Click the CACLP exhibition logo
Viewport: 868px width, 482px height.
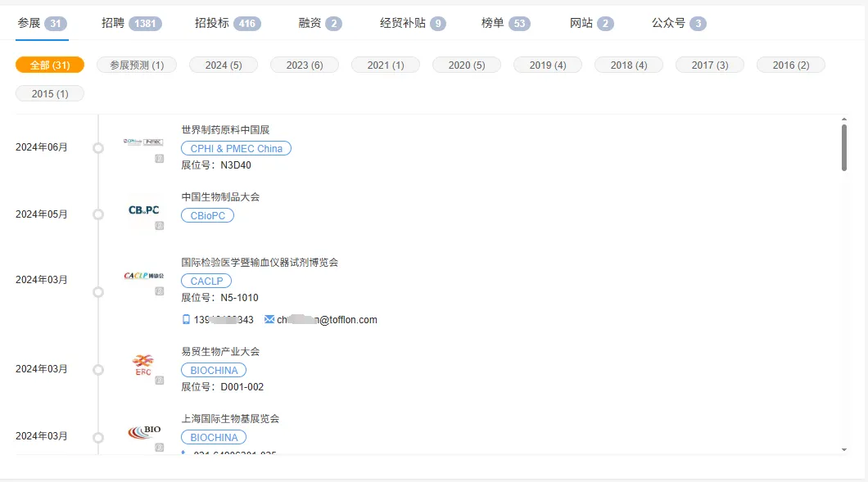(x=143, y=276)
